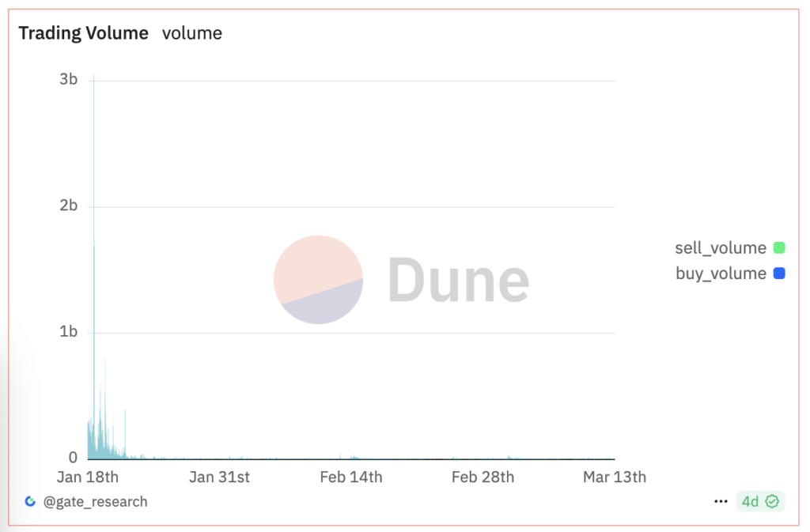Click the Feb 14th x-axis label

(x=351, y=477)
